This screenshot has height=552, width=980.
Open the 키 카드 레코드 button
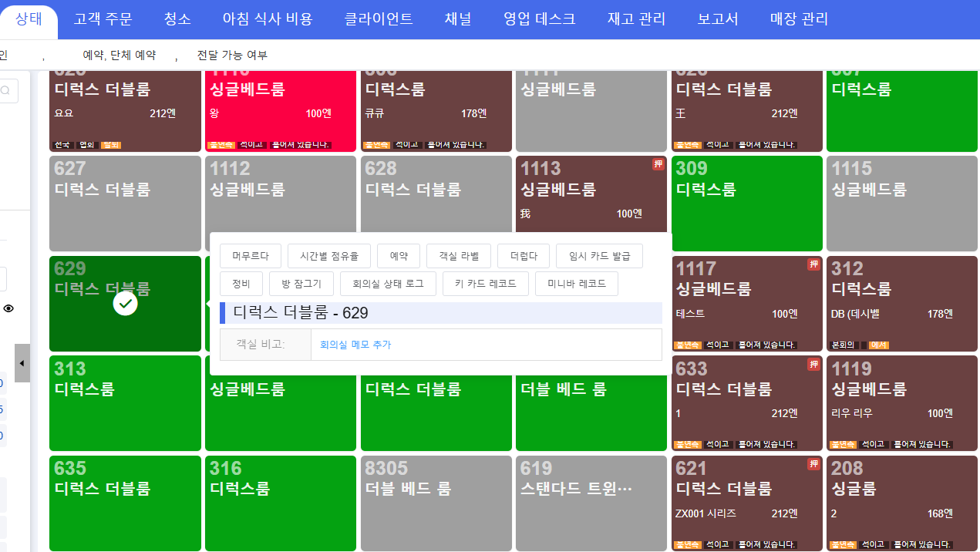485,284
